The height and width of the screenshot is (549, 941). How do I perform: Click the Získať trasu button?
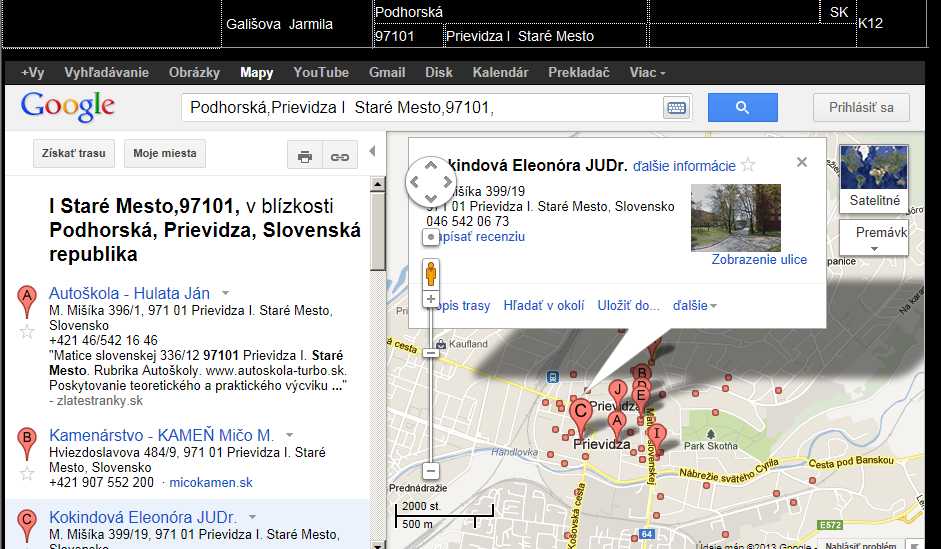tap(74, 154)
